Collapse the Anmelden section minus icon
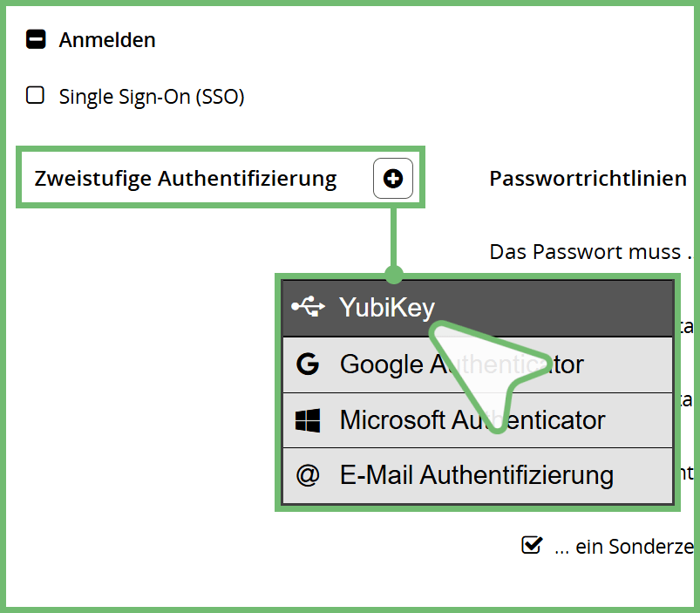Screen dimensions: 700x613 click(x=36, y=39)
